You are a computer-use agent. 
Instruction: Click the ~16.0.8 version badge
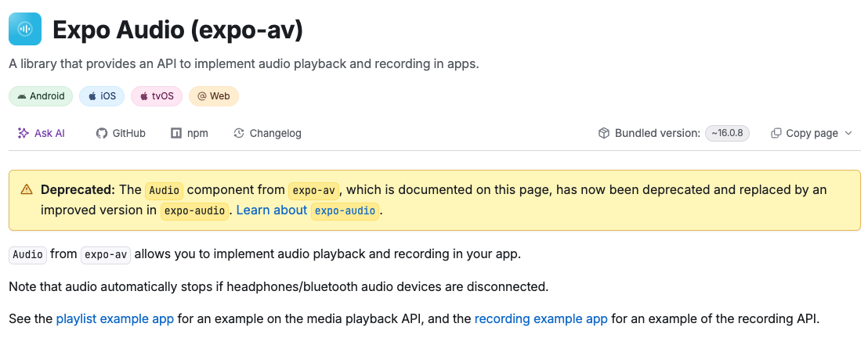click(x=728, y=133)
